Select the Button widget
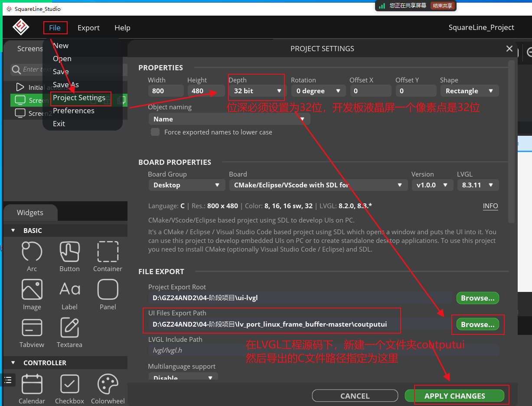 (69, 256)
